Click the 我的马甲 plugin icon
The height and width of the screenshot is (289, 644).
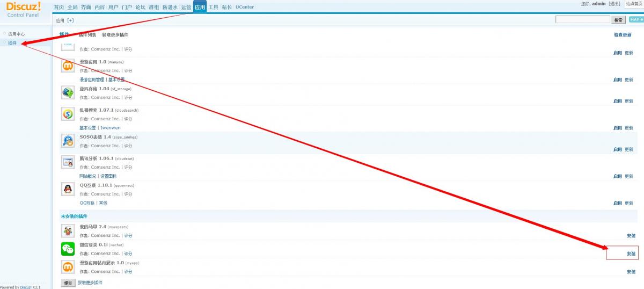tap(68, 231)
